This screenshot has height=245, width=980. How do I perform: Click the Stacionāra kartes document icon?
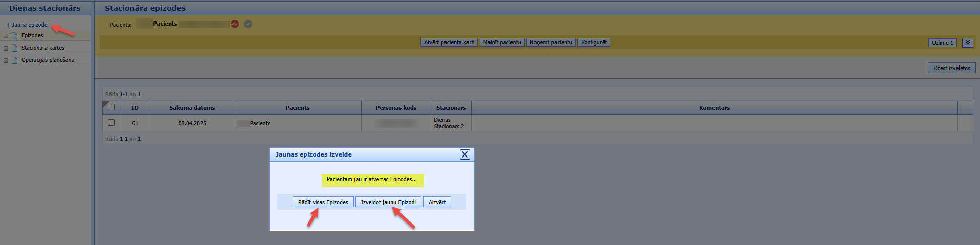(x=15, y=48)
